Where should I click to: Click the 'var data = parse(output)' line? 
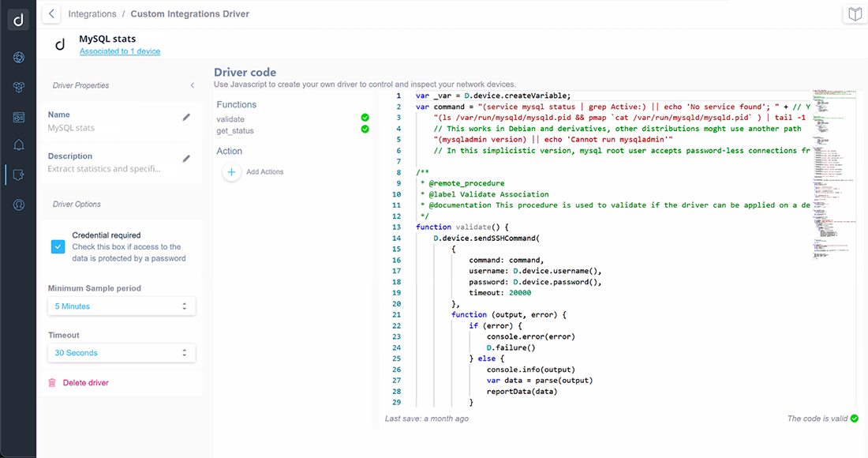click(x=540, y=381)
